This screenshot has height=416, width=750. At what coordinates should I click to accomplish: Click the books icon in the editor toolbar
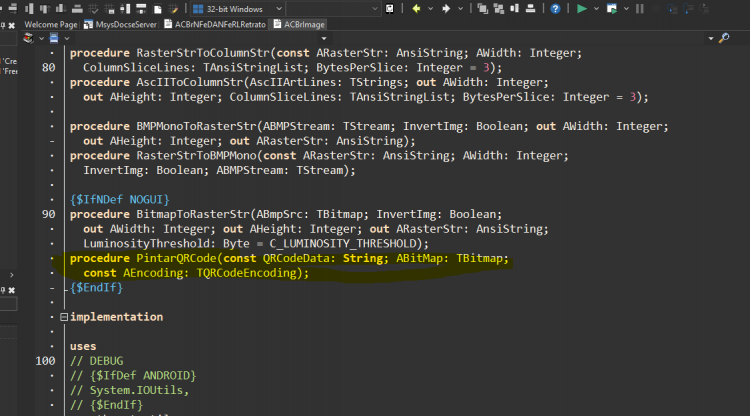(x=28, y=38)
